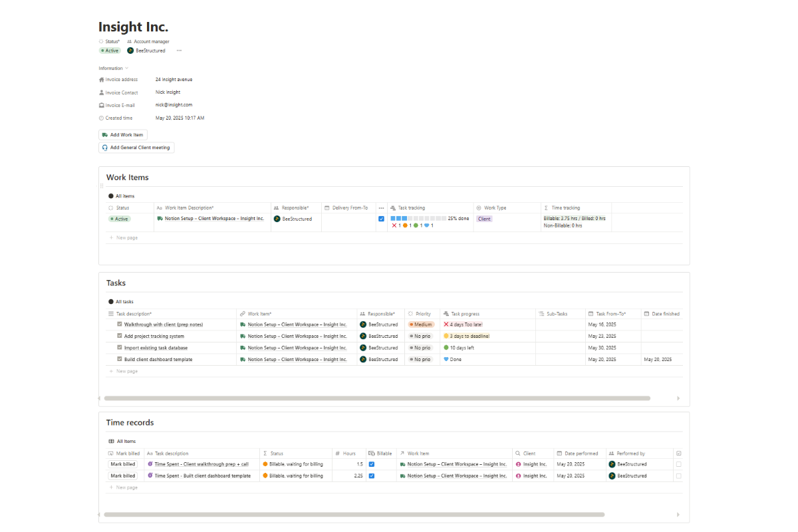Change No prio for Import existing task database
Screen dimensions: 798x532
tap(420, 348)
